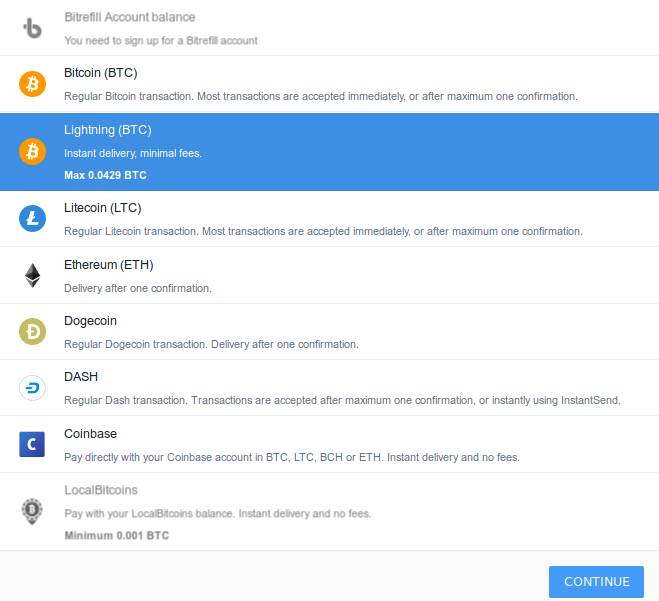
Task: Click the Coinbase square logo icon
Action: [32, 444]
